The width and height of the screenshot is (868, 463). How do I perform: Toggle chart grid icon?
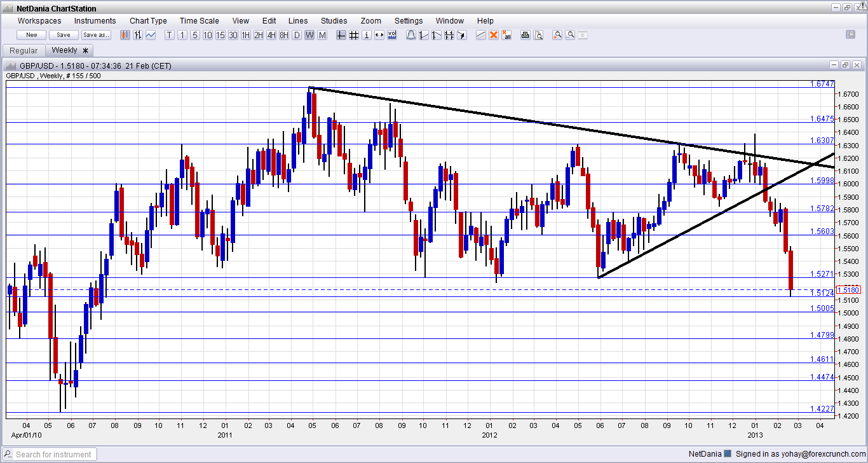354,35
